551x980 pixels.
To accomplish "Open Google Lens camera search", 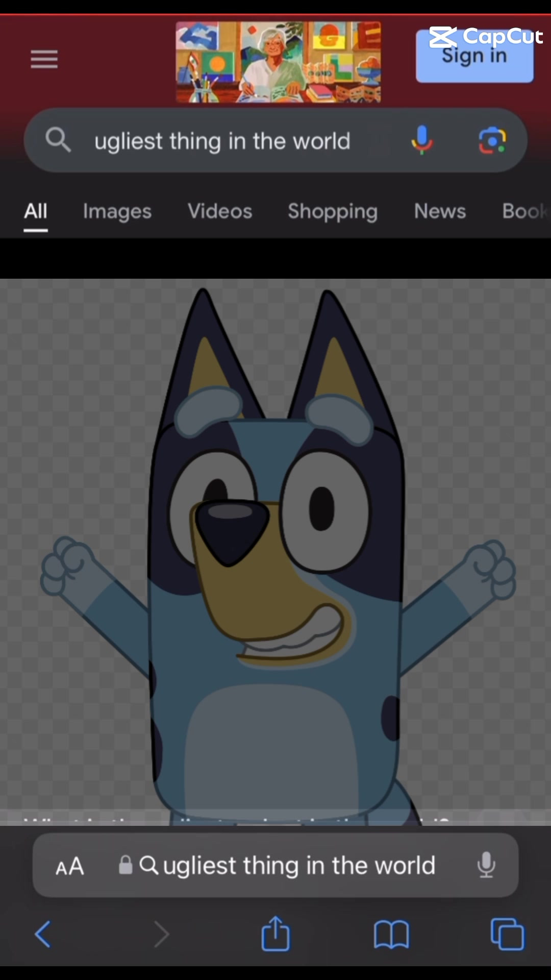I will click(x=492, y=140).
